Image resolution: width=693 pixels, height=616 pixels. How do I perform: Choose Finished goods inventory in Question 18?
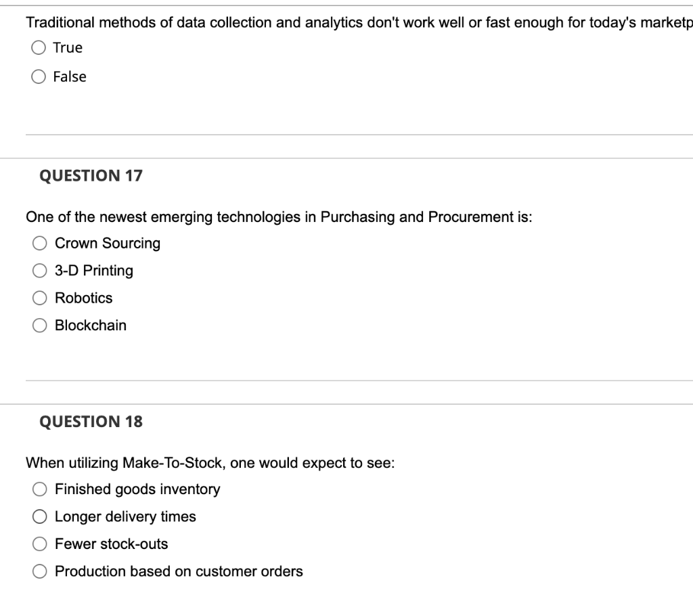tap(39, 489)
